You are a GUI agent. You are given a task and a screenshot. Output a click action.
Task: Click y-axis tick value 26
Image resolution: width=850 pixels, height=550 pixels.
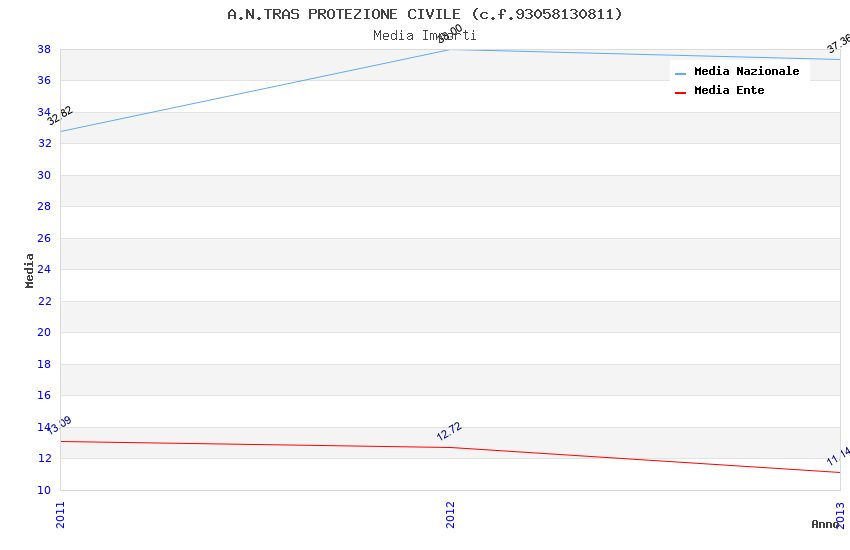44,238
